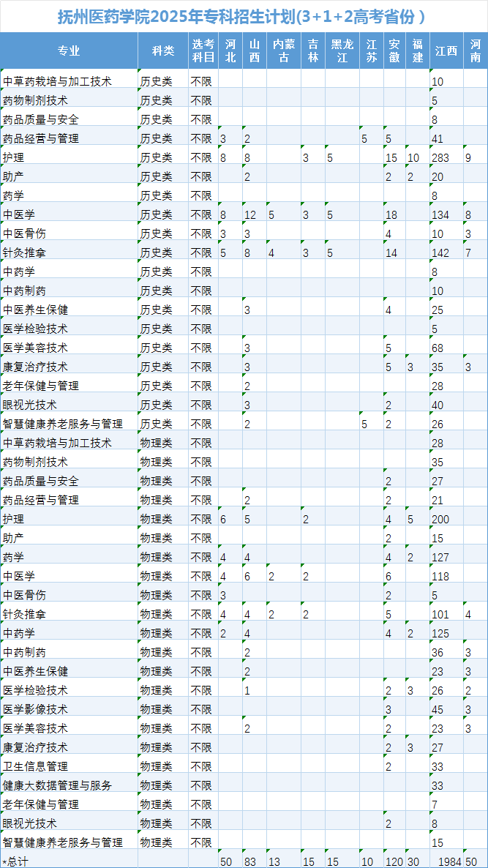Click the 283 value in 江西 column
Image resolution: width=488 pixels, height=868 pixels.
click(x=440, y=158)
